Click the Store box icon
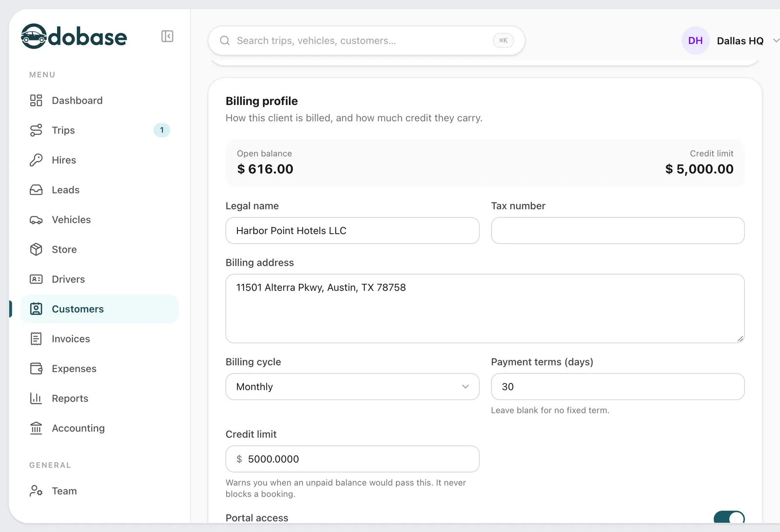 click(36, 249)
